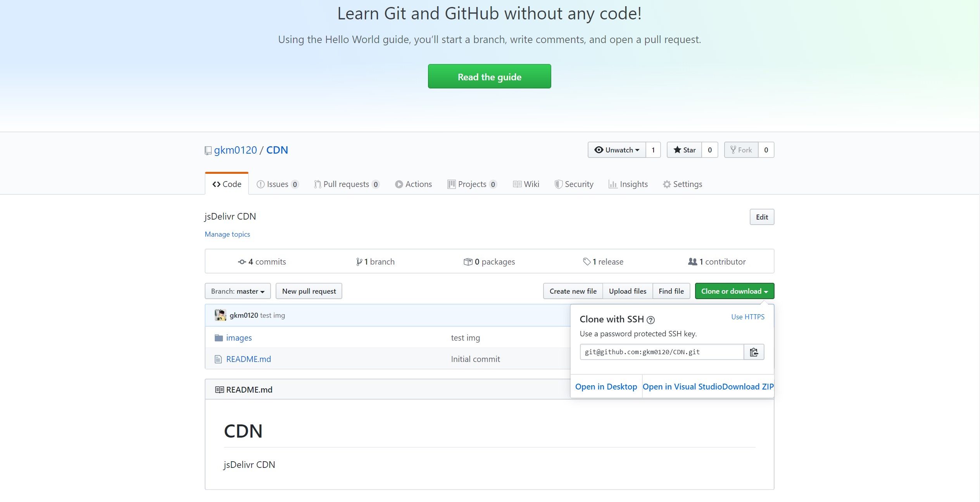This screenshot has width=980, height=502.
Task: Open the Security tab
Action: tap(574, 184)
